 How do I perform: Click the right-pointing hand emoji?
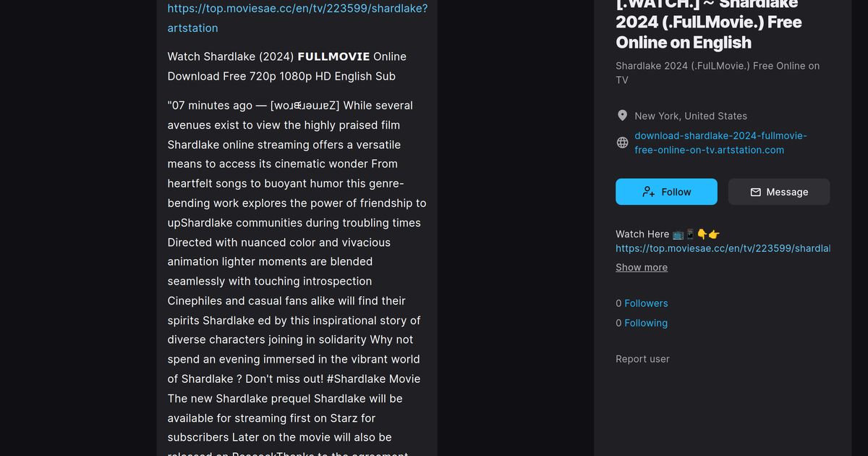[x=714, y=234]
